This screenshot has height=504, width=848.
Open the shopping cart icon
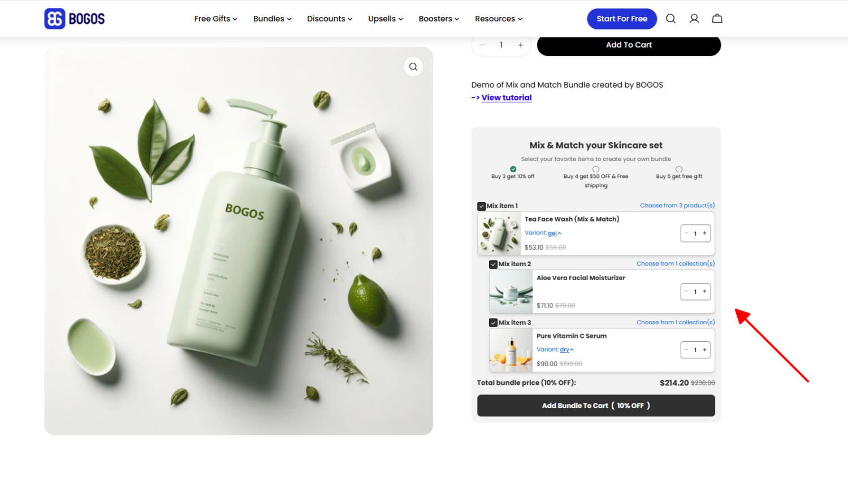tap(717, 19)
